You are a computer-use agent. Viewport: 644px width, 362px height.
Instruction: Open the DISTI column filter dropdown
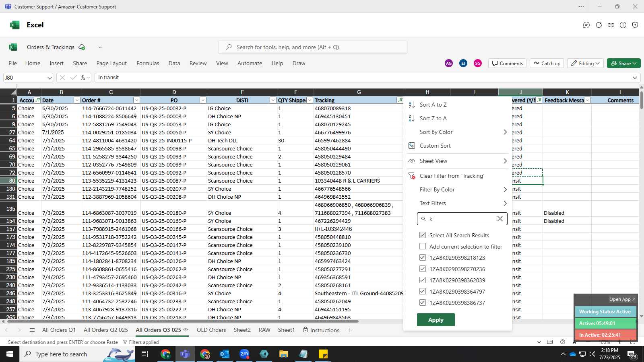tap(273, 100)
